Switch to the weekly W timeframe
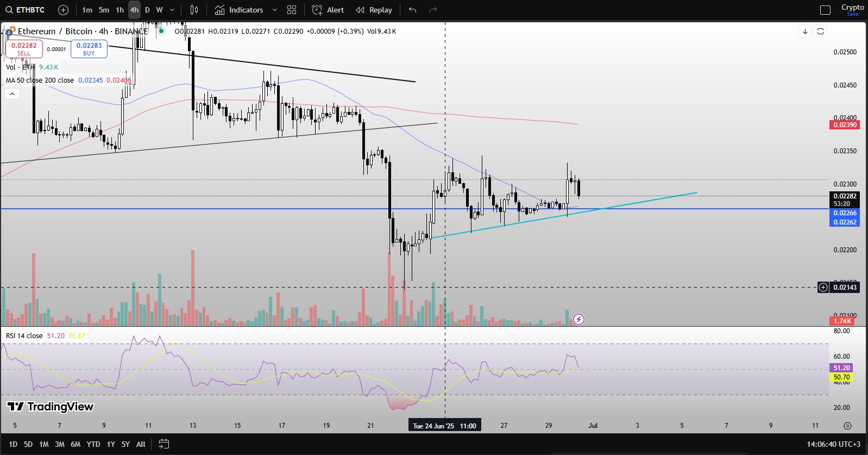This screenshot has width=868, height=455. [159, 10]
